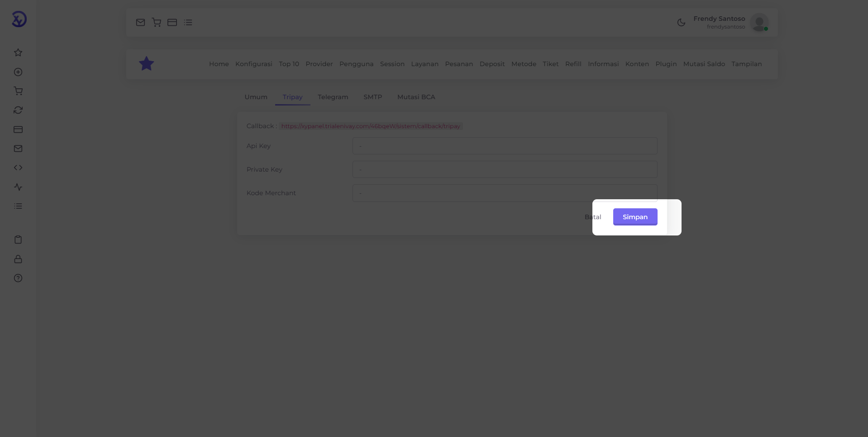This screenshot has width=868, height=437.
Task: Open Deposit menu item
Action: point(492,64)
